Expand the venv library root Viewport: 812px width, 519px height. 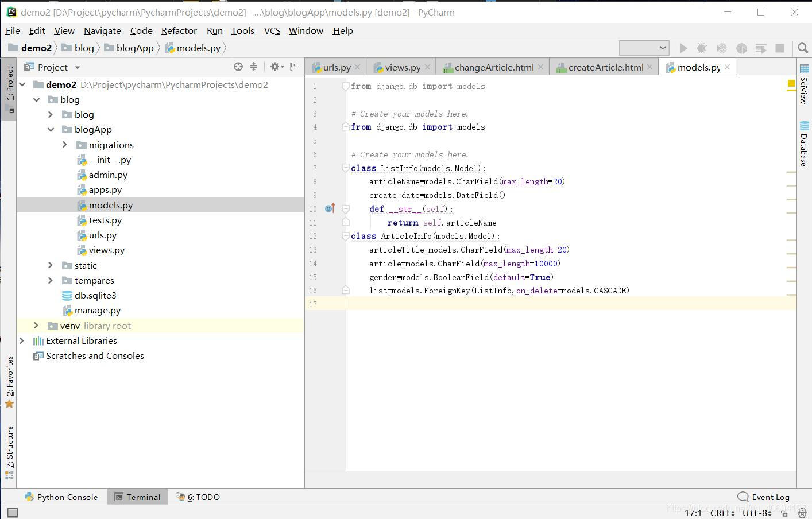click(36, 326)
